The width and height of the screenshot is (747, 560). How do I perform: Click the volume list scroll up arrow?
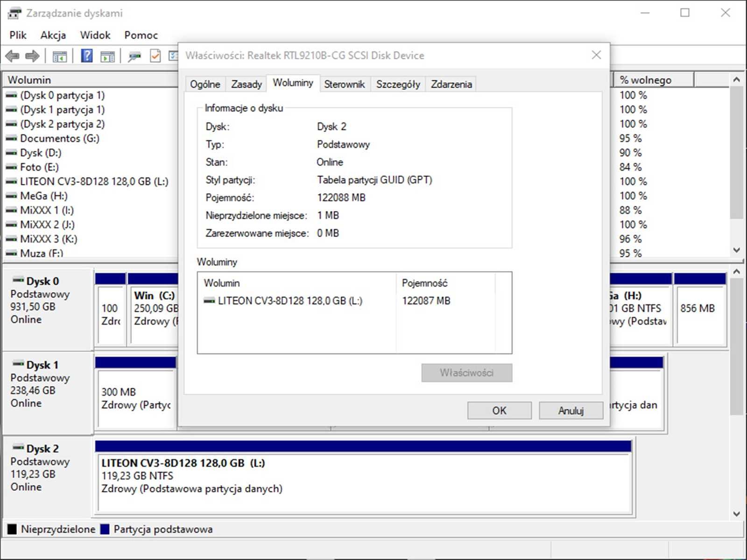[737, 80]
